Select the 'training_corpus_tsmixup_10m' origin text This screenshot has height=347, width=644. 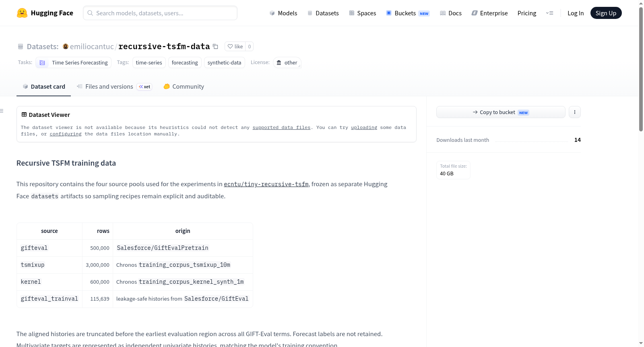[x=185, y=265]
